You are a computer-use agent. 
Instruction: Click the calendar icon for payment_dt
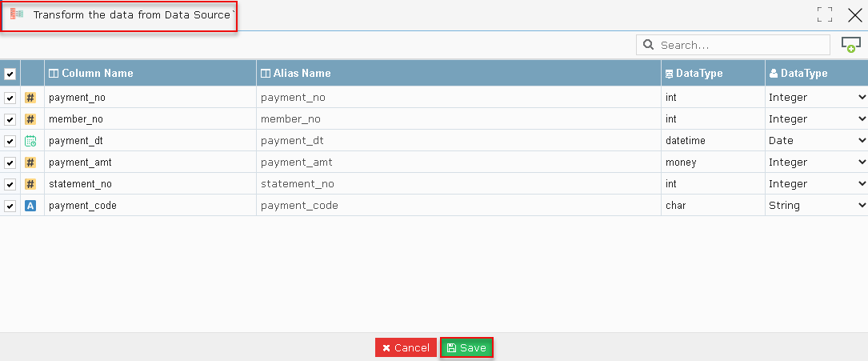coord(30,141)
